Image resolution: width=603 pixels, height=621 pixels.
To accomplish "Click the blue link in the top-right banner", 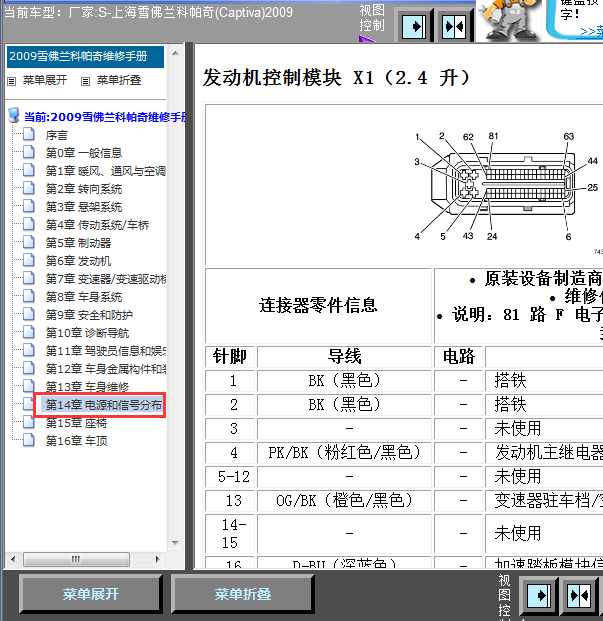I will (591, 32).
